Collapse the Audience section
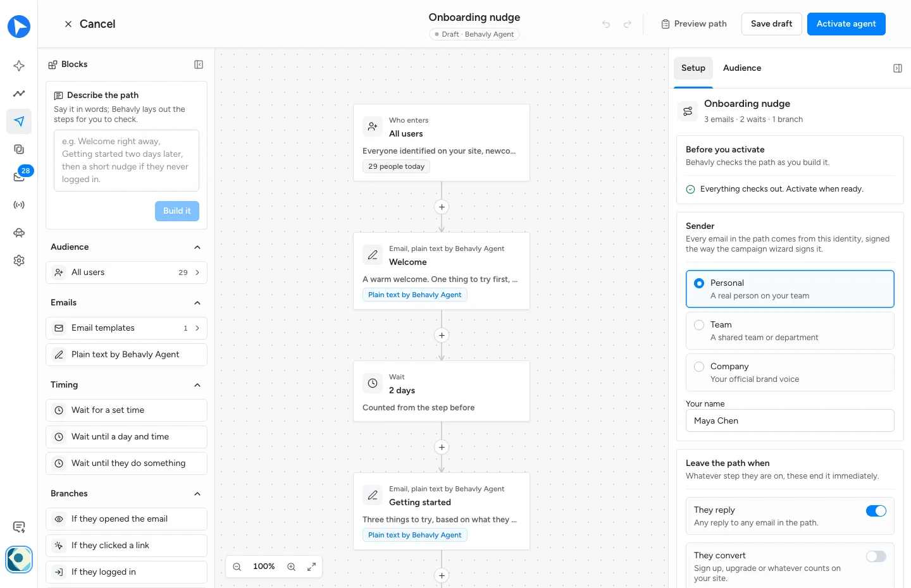The height and width of the screenshot is (588, 911). [197, 247]
